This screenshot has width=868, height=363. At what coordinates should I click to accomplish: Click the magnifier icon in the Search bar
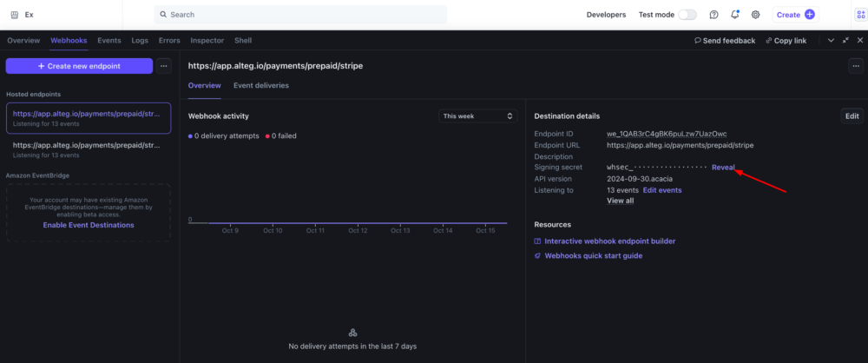(163, 15)
